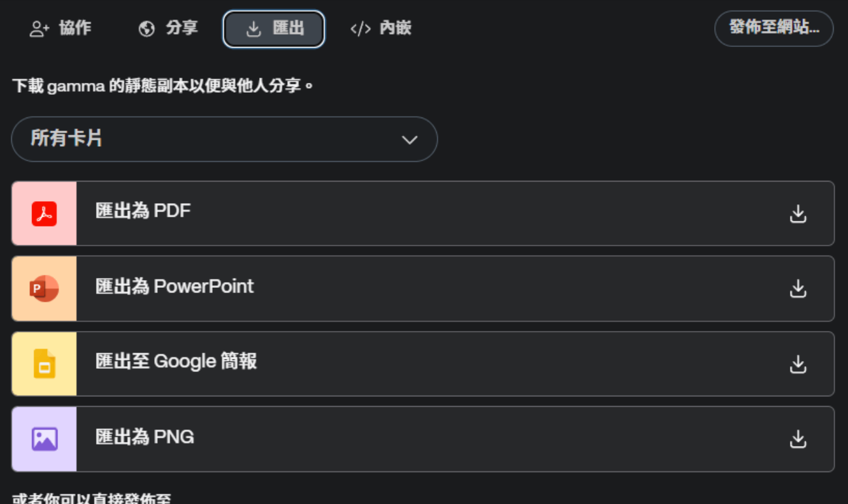
Task: Select the 匯出 tab toggle
Action: coord(273,28)
